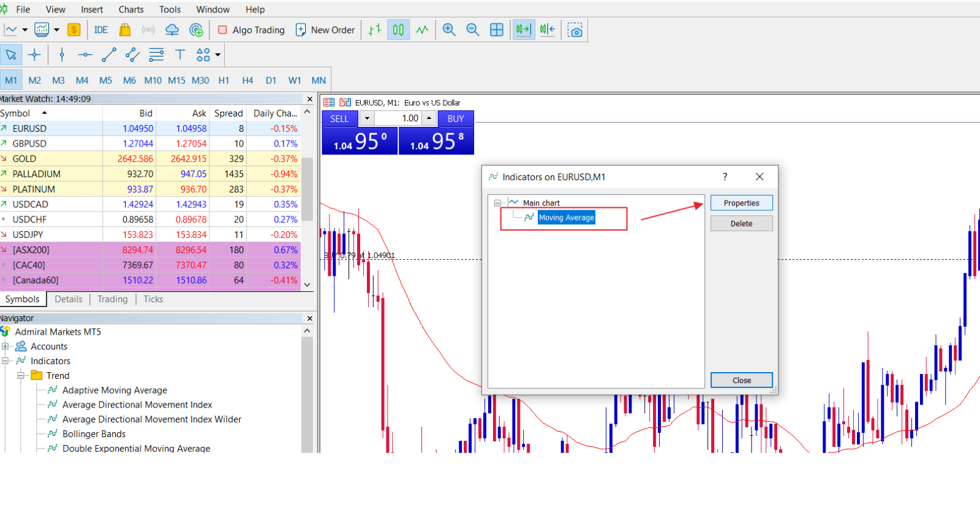Image resolution: width=980 pixels, height=507 pixels.
Task: Switch chart to bar chart mode
Action: [375, 30]
